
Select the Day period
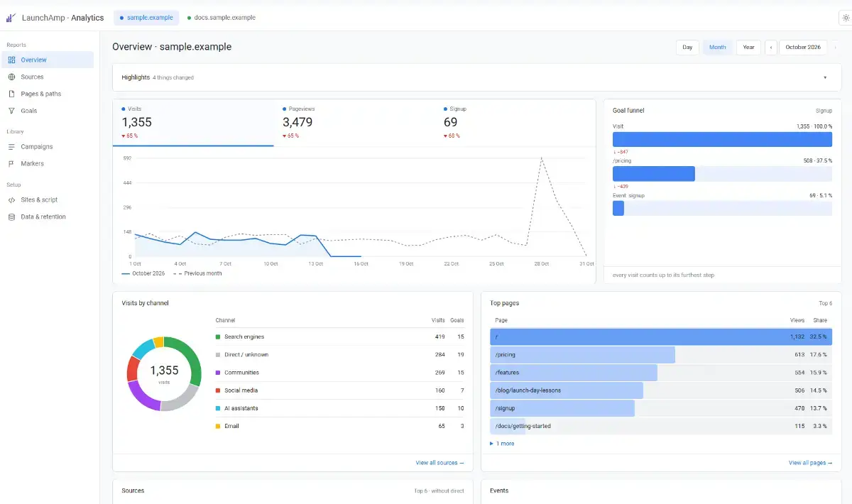pos(687,48)
